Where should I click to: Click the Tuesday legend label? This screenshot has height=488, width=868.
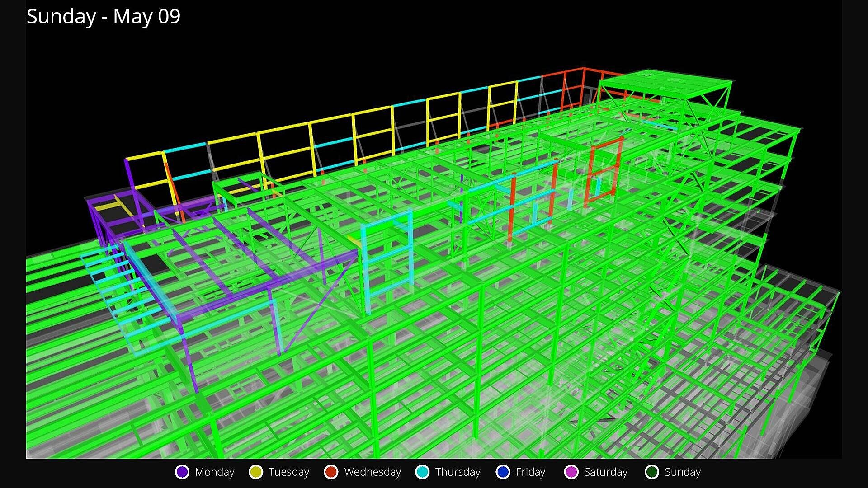pos(288,472)
